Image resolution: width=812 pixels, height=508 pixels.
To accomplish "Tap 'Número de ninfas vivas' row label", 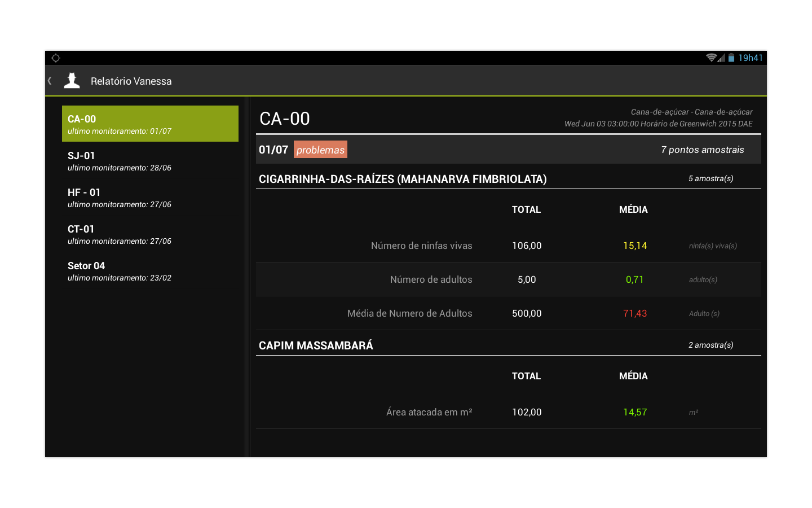I will 422,246.
